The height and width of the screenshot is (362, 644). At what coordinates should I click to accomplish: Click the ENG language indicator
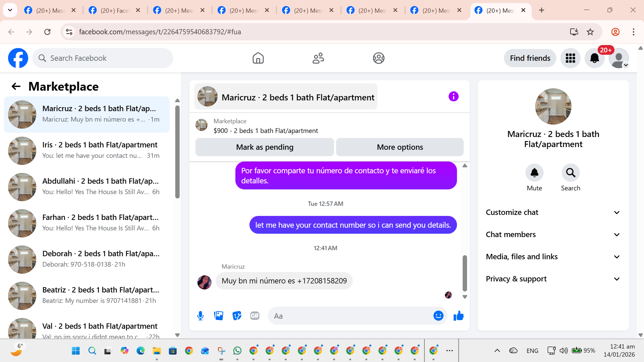(532, 351)
